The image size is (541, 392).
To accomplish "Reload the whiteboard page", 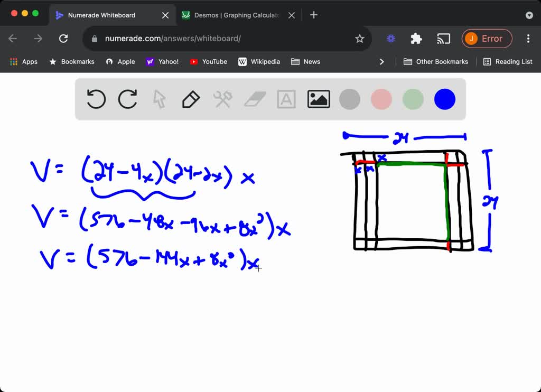I will click(63, 38).
